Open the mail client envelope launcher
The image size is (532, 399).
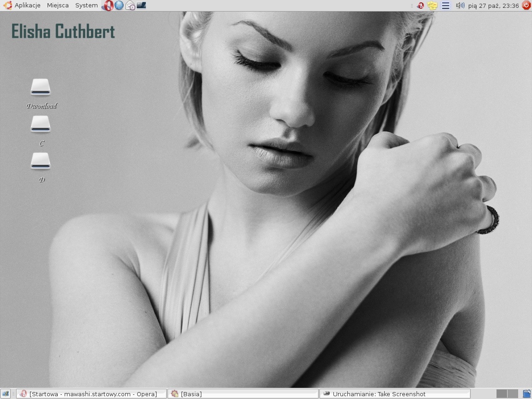[130, 6]
